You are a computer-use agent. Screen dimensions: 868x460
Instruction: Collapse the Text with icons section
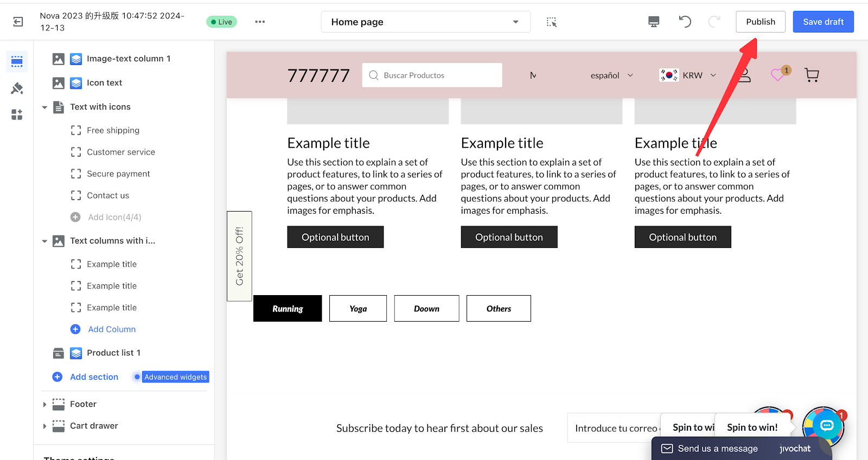44,107
